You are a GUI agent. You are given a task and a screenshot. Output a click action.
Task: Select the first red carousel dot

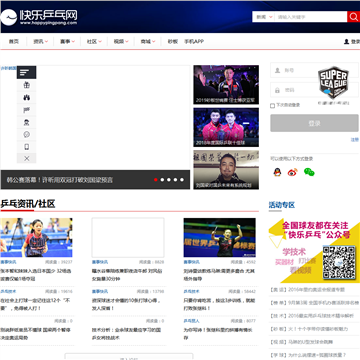click(156, 180)
